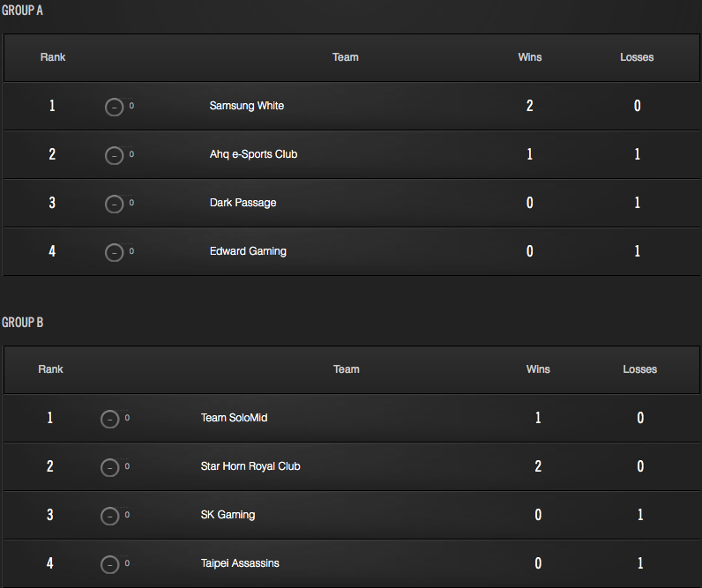Screen dimensions: 702x588
Task: Click the rank change icon for Samsung White
Action: tap(114, 108)
